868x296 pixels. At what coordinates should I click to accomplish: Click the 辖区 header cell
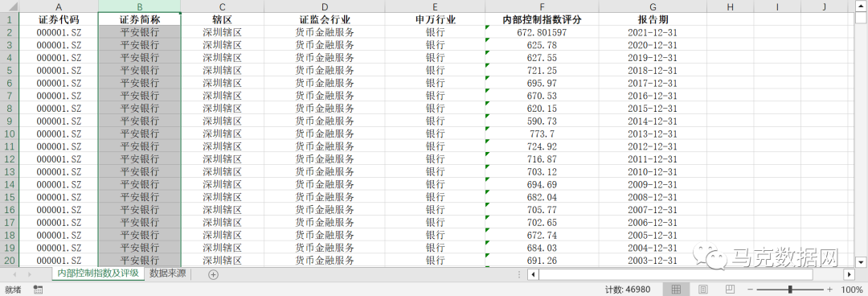[x=222, y=19]
